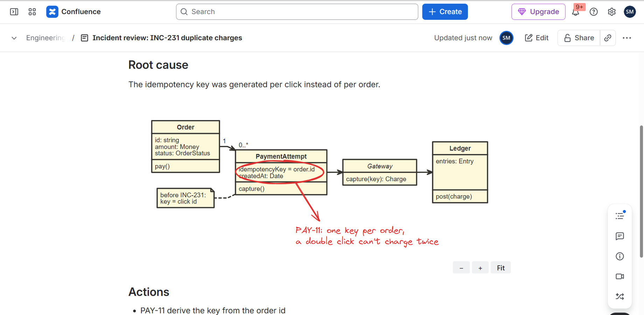This screenshot has width=644, height=315.
Task: Click the Actions heading
Action: (149, 292)
